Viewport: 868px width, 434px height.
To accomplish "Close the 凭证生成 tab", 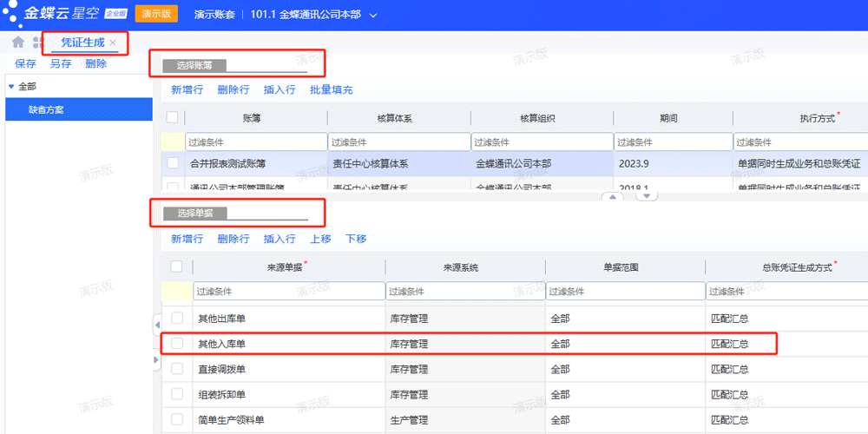I will click(113, 43).
